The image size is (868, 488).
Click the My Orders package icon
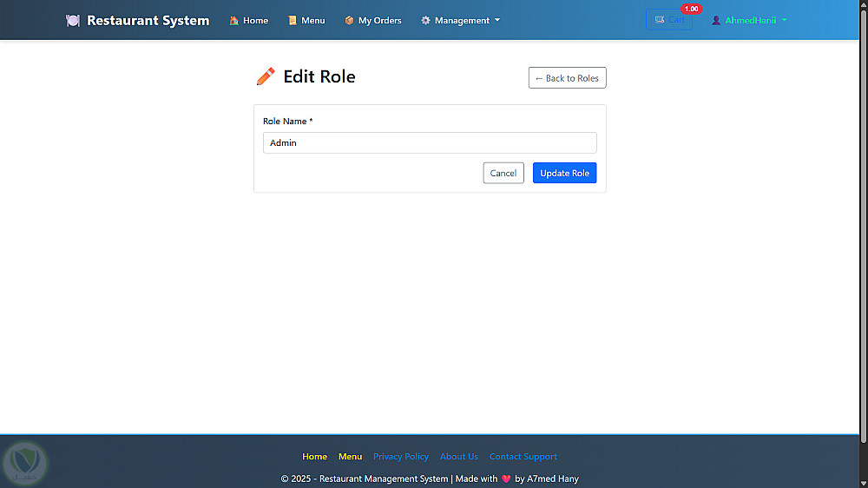click(349, 21)
